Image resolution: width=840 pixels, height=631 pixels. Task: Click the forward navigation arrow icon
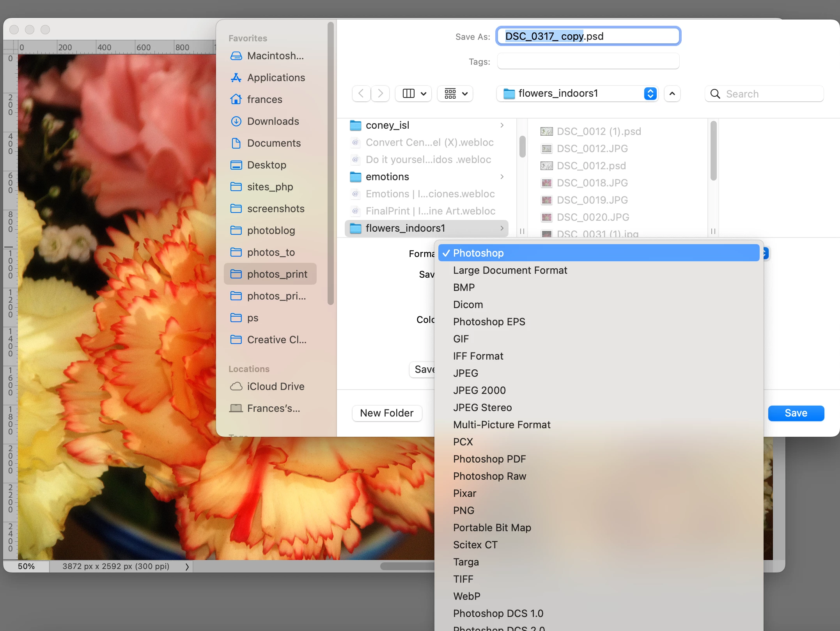(x=380, y=94)
